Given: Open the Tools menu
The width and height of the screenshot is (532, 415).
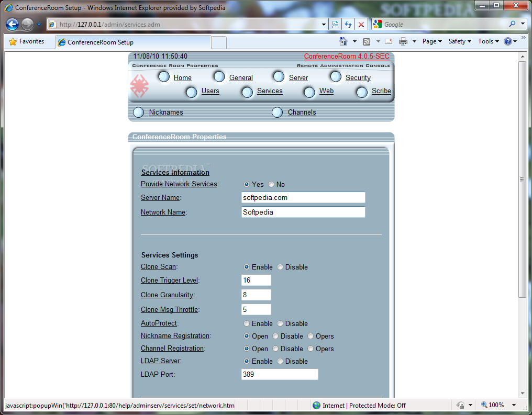Looking at the screenshot, I should tap(488, 41).
